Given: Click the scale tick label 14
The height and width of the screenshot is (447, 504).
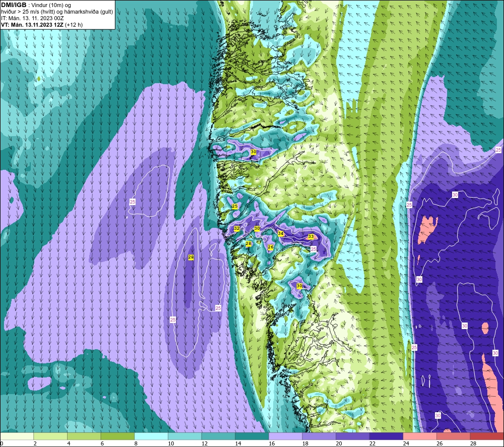Looking at the screenshot, I should 238,443.
